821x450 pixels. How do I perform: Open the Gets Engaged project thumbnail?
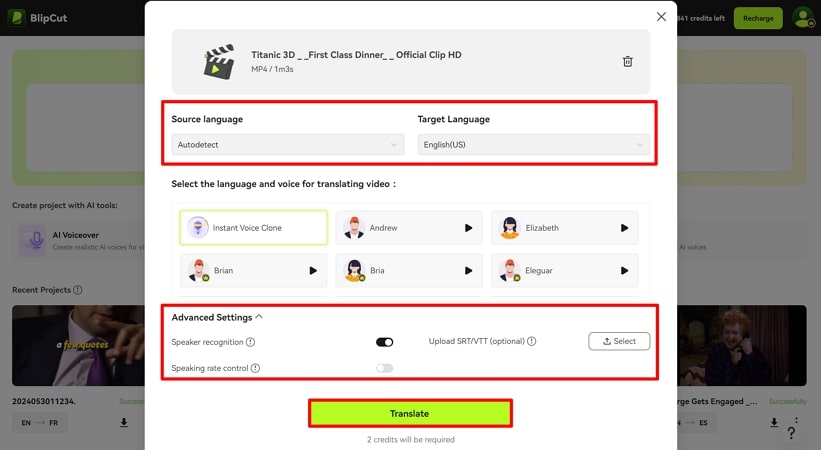(741, 346)
